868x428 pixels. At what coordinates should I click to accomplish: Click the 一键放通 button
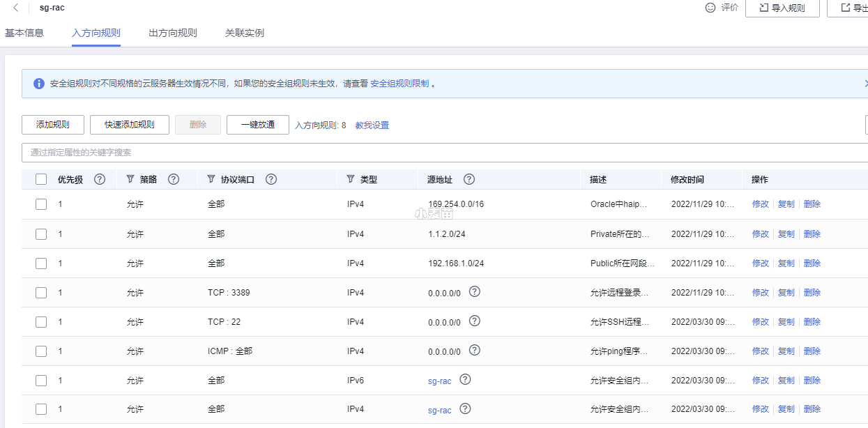pos(258,125)
